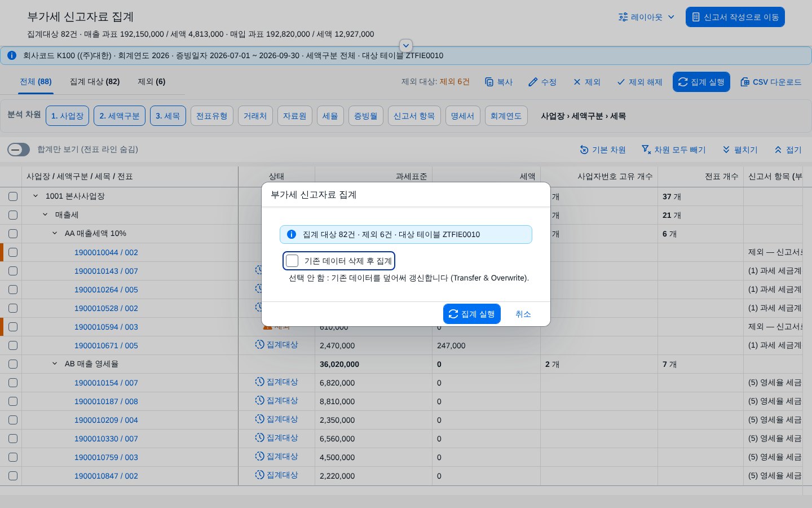Toggle the 합계만 보기 switch

coord(19,150)
